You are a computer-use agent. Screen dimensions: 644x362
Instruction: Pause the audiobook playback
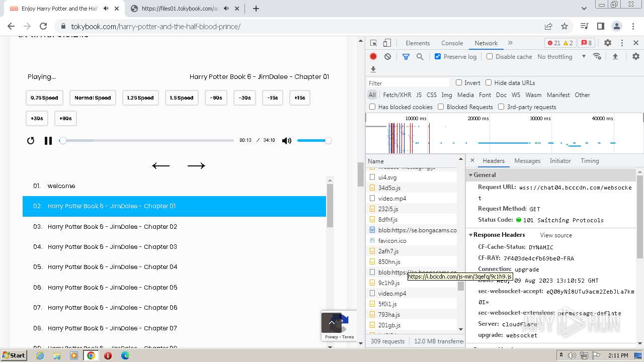point(48,141)
